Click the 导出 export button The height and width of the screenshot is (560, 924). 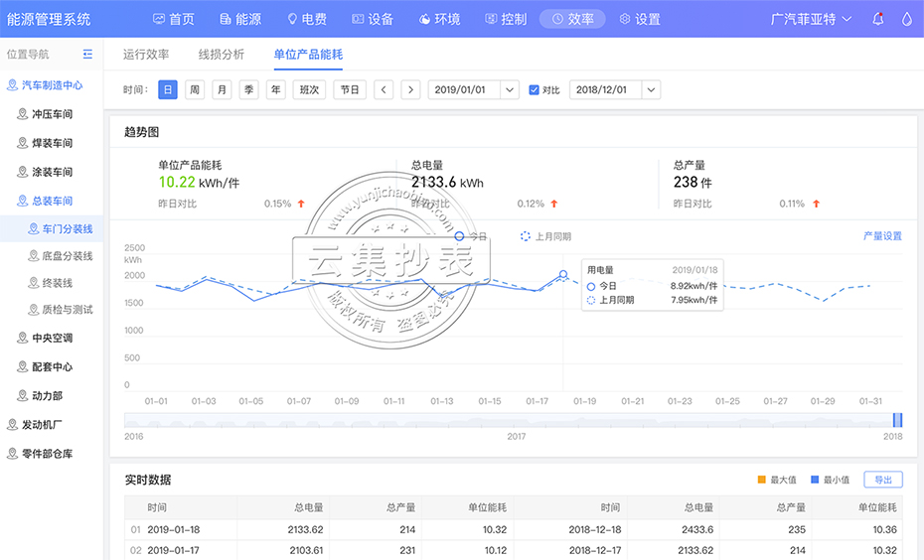(x=882, y=480)
